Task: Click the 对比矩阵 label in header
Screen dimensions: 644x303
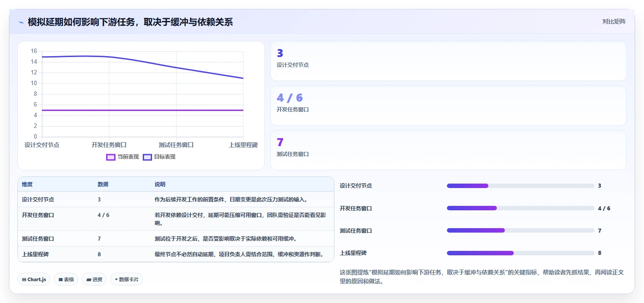Action: (x=614, y=21)
